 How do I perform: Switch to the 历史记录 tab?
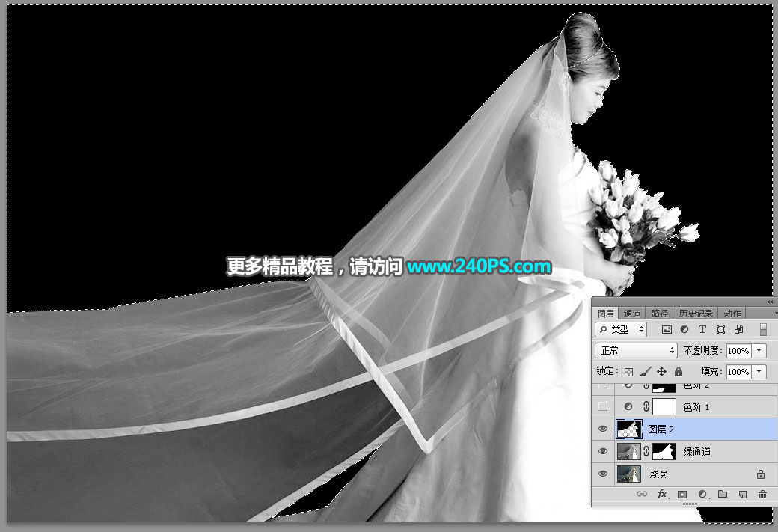696,314
